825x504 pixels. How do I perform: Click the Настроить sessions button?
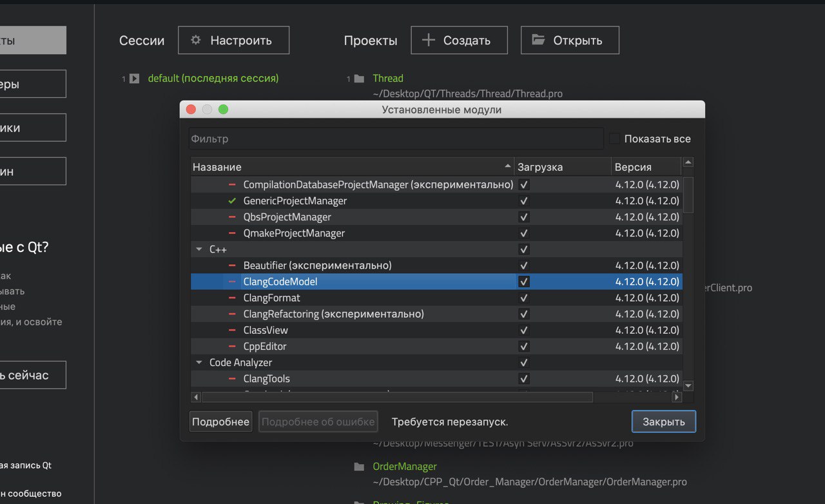pyautogui.click(x=233, y=40)
